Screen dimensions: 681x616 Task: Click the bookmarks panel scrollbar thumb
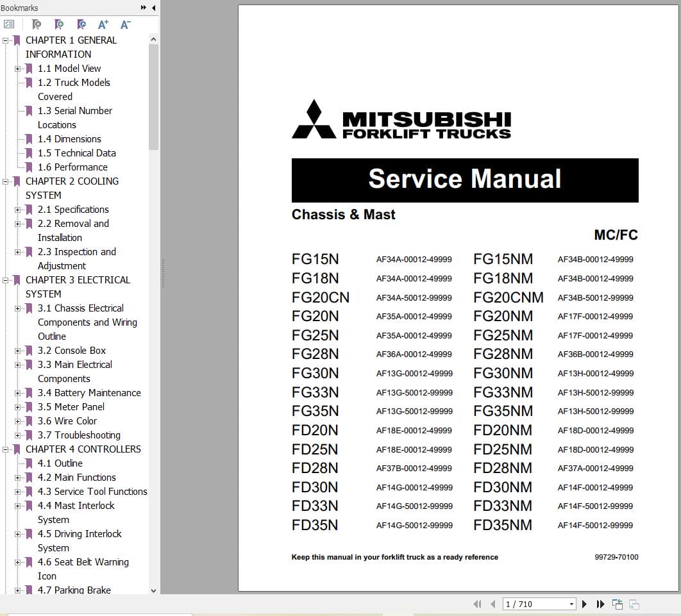tap(153, 97)
